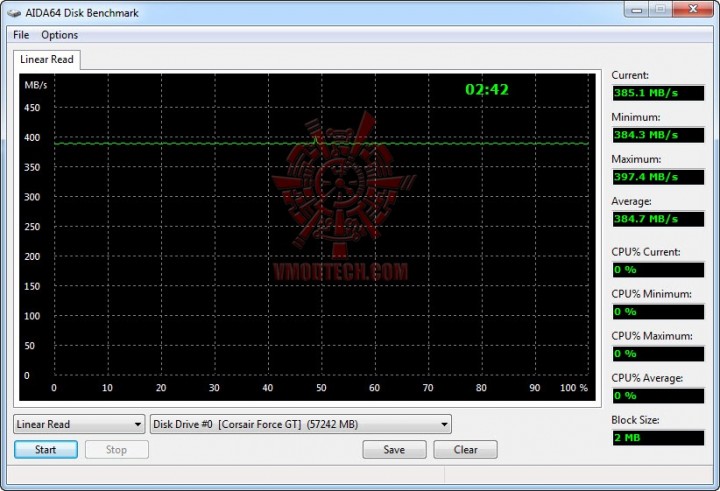Click the Maximum speed 397.4 MB/s field
Viewport: 720px width, 491px height.
pos(658,177)
